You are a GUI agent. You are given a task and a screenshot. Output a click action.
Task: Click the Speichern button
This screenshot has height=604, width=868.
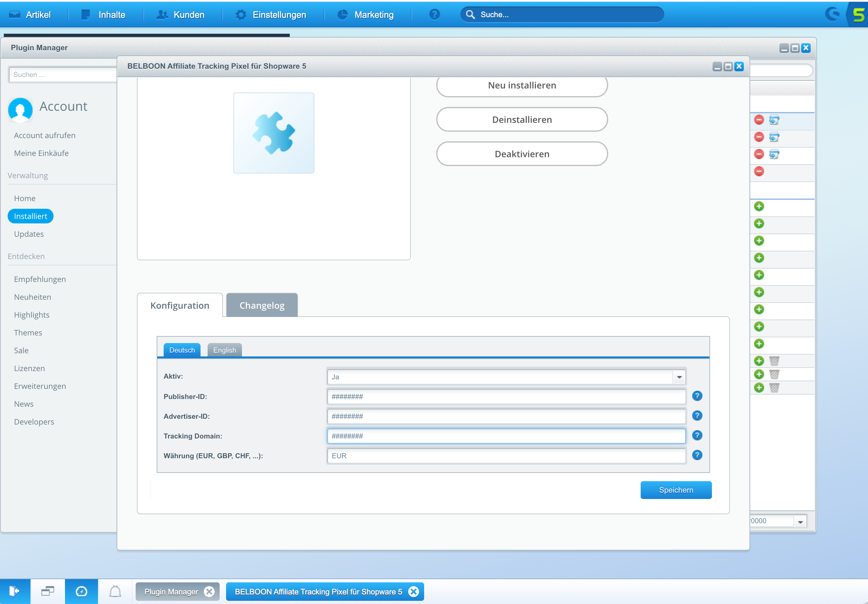click(676, 490)
